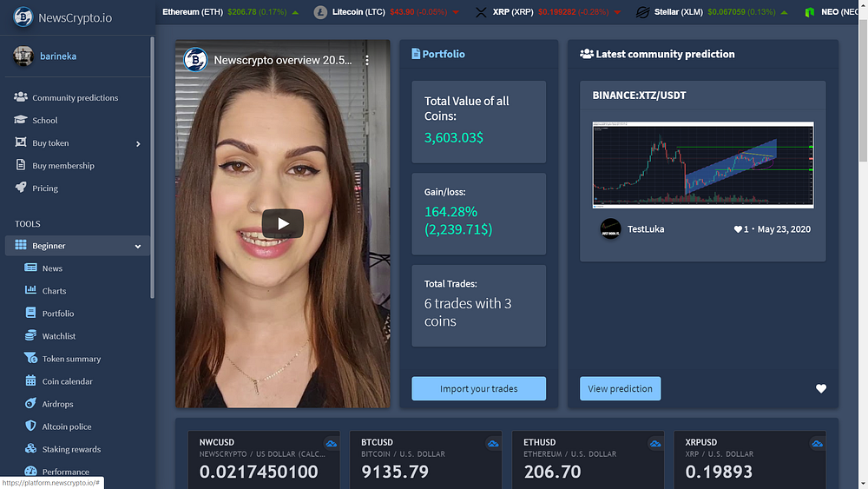Play the Newscrypto overview video

point(283,223)
